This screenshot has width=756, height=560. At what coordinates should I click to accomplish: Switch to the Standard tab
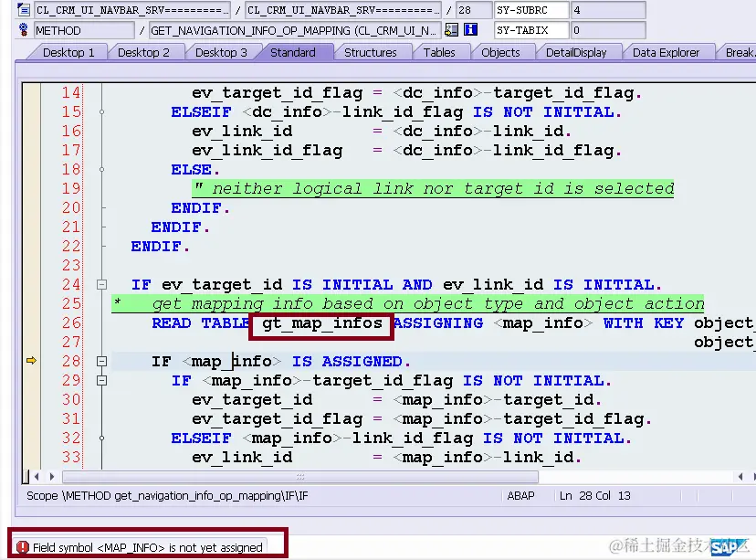click(x=293, y=52)
